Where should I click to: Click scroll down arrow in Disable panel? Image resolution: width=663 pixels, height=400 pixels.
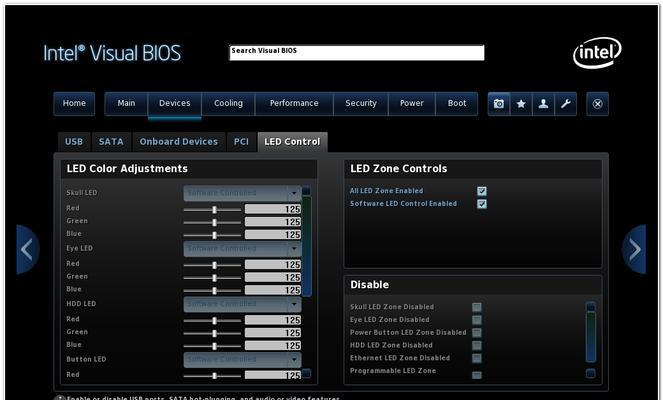coord(591,373)
